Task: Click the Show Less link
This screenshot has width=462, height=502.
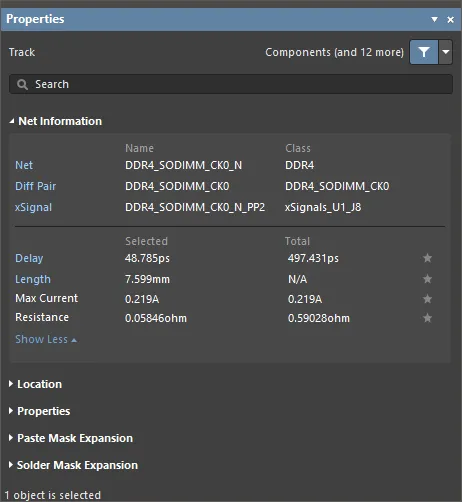Action: click(x=46, y=339)
